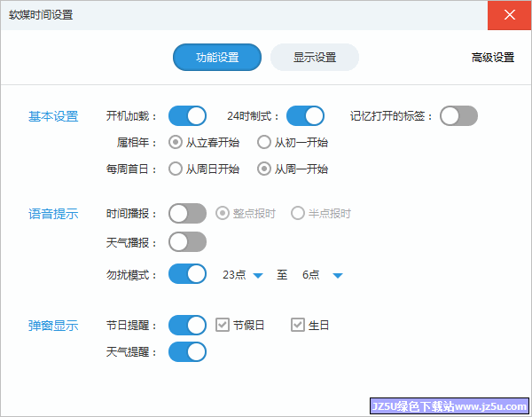Enable the 记忆打开的标签 toggle

tap(458, 116)
